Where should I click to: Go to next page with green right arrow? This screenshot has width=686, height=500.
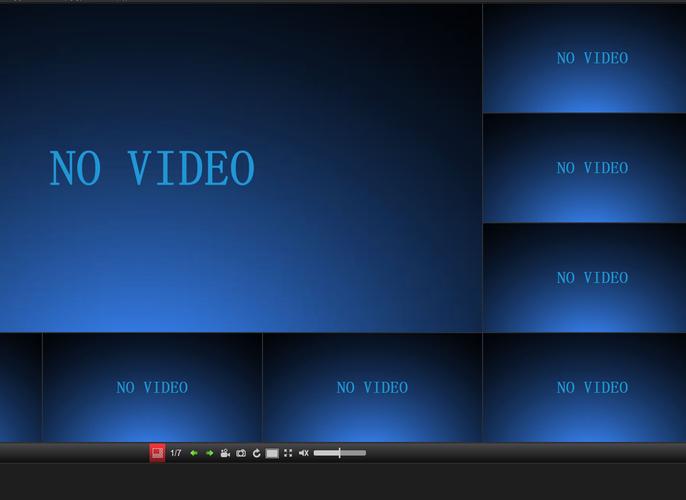tap(210, 453)
